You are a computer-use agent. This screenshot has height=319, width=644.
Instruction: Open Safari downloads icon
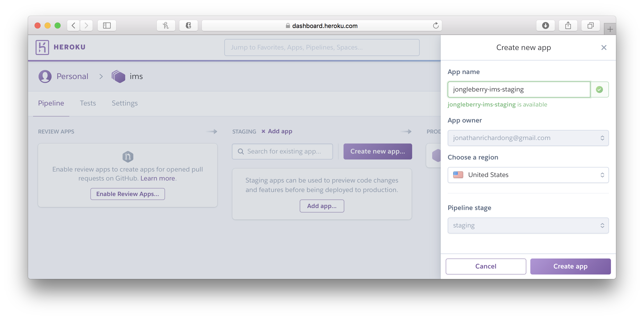(545, 25)
